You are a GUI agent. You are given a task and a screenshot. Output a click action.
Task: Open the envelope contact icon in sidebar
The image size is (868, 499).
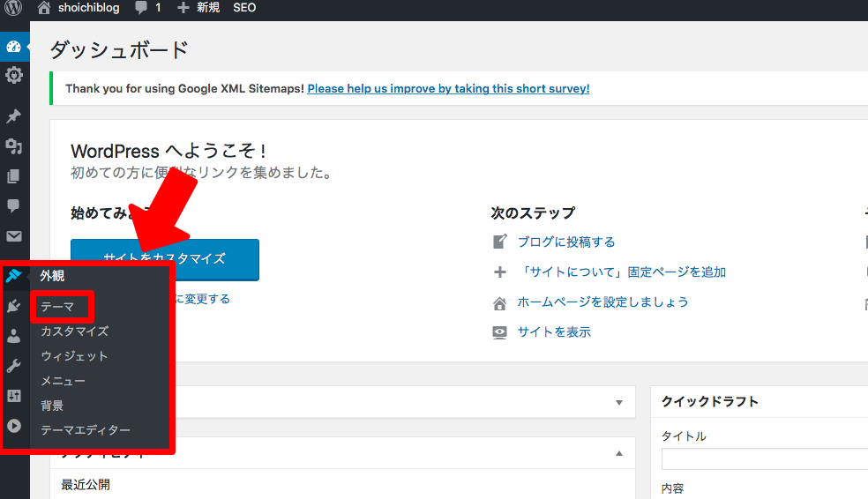click(14, 236)
